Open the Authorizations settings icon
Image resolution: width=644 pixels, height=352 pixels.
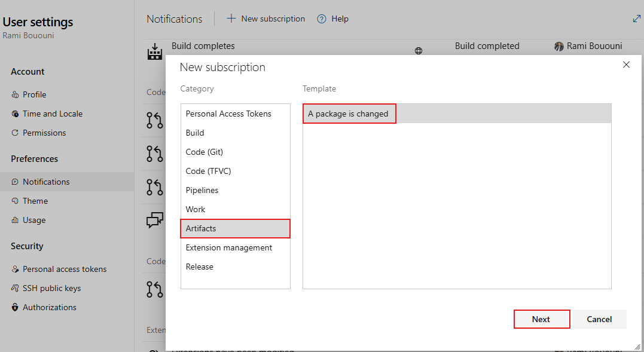point(15,307)
